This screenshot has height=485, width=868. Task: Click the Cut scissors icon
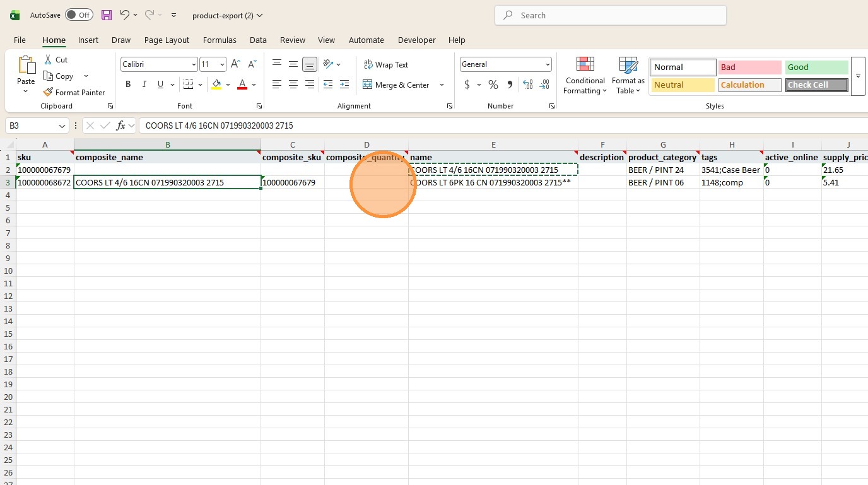point(48,59)
